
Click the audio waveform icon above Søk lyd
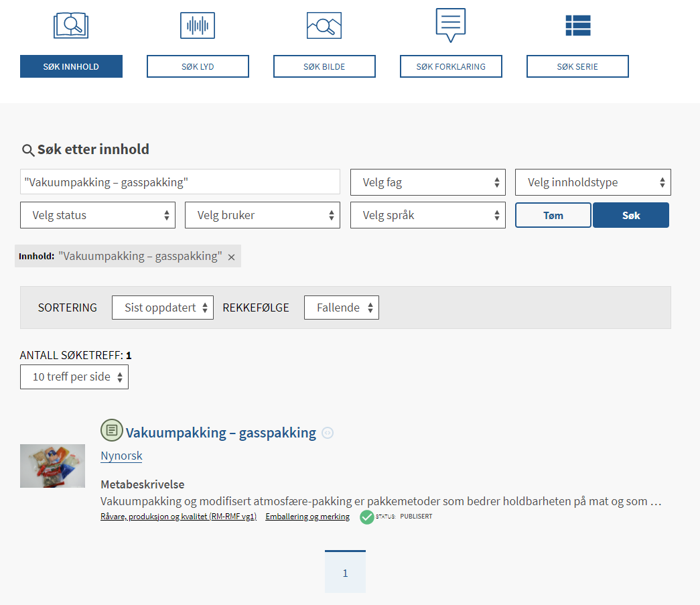point(198,25)
